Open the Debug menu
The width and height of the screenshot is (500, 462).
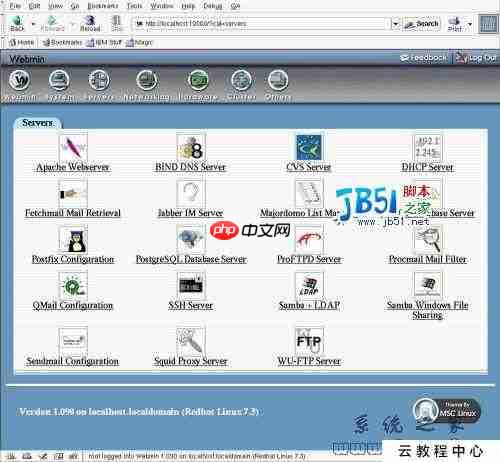tap(213, 6)
